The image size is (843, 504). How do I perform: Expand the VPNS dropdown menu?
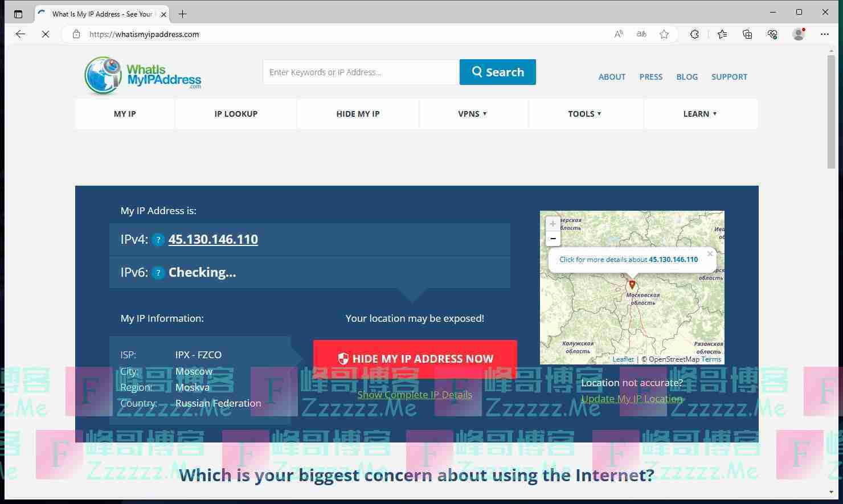point(472,114)
